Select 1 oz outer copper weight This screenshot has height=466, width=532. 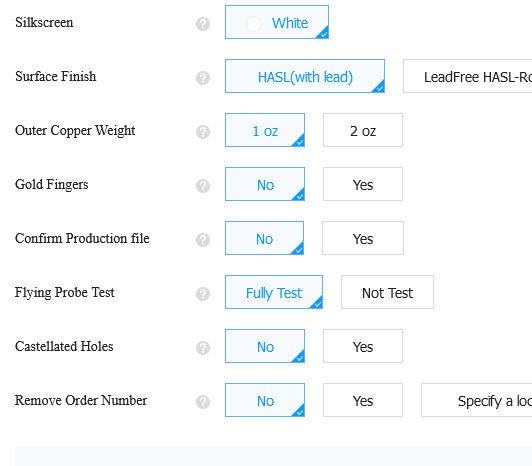(265, 130)
